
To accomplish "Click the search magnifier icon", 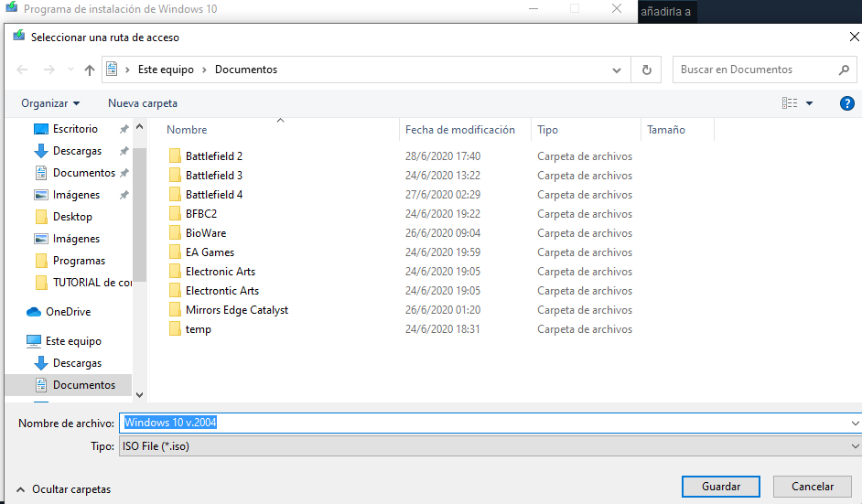I will click(x=844, y=70).
